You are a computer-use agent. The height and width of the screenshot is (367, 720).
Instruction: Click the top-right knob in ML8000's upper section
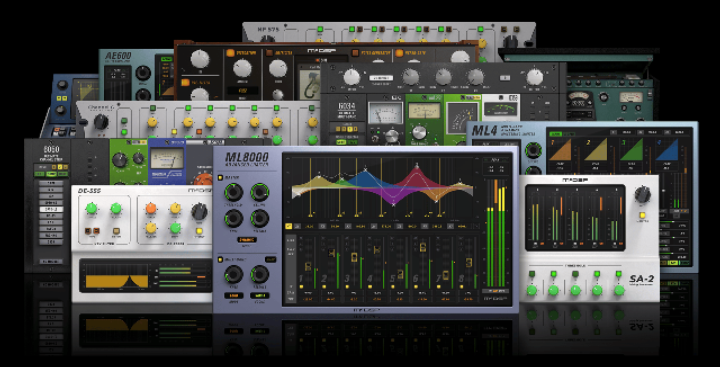(x=259, y=192)
